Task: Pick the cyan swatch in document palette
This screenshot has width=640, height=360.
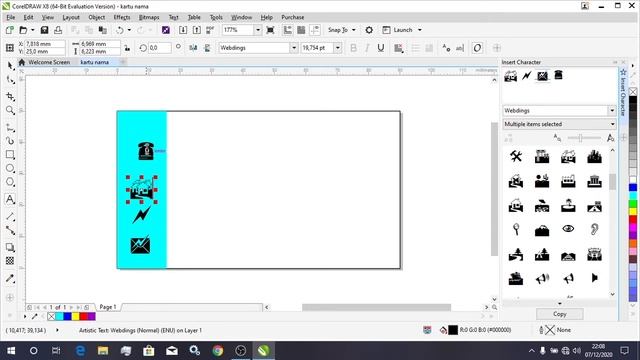Action: [60, 316]
